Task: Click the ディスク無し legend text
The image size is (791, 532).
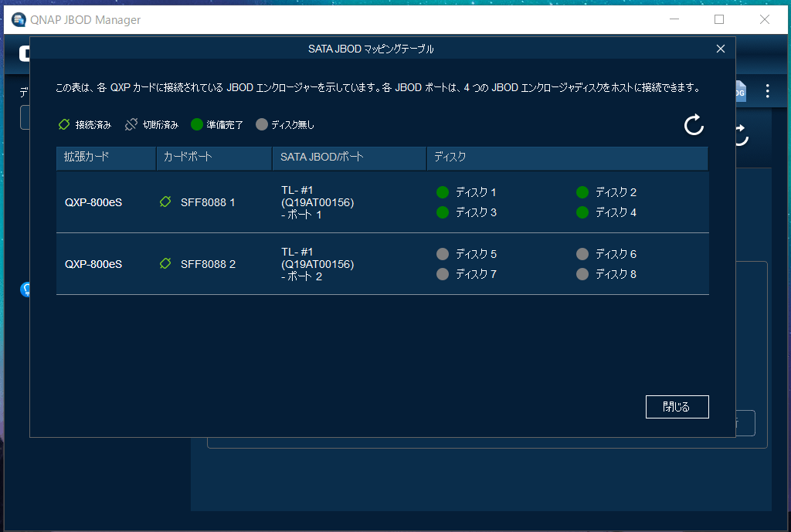Action: [293, 124]
